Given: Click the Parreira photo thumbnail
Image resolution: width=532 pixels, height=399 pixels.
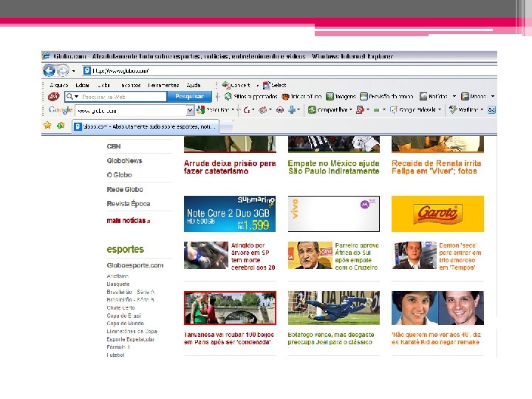Looking at the screenshot, I should [x=310, y=255].
